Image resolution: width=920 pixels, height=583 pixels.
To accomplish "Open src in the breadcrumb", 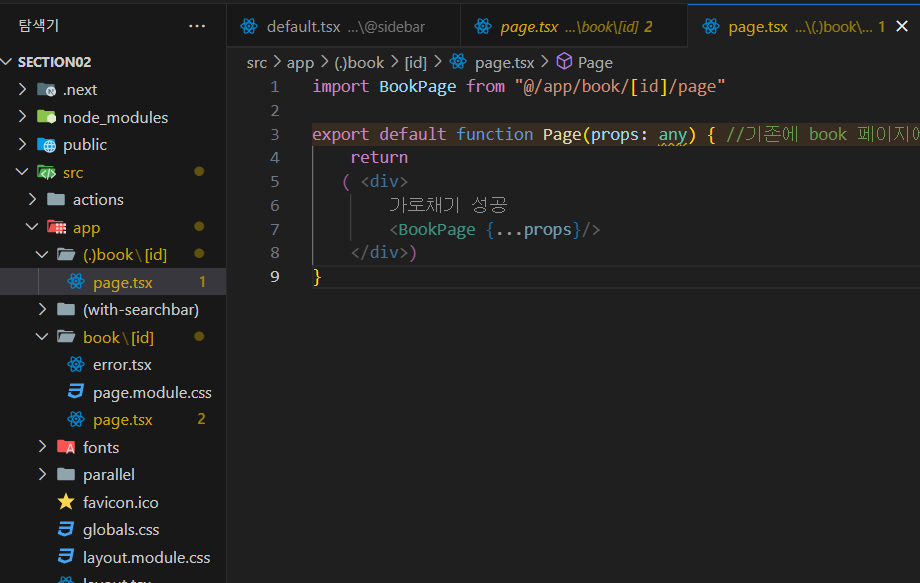I will [x=256, y=63].
